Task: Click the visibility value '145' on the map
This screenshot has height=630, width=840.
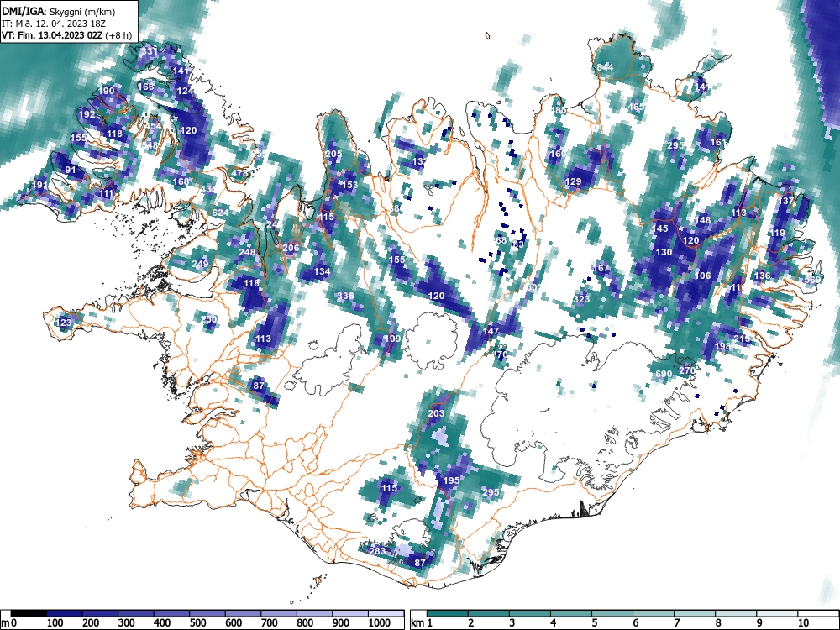Action: pos(660,228)
